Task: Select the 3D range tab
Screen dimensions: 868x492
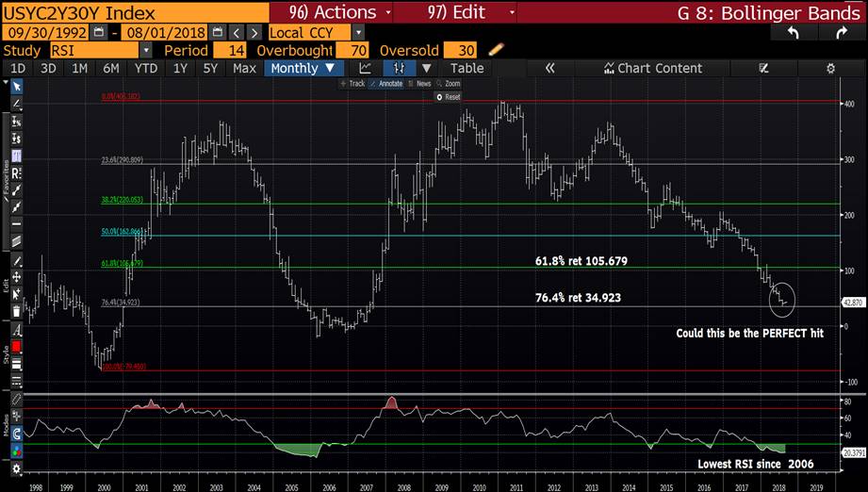Action: 48,68
